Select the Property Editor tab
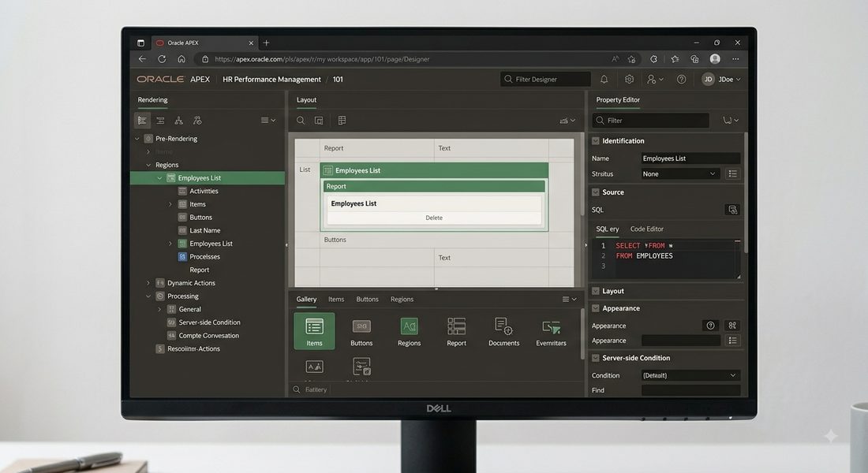The image size is (868, 473). [618, 100]
